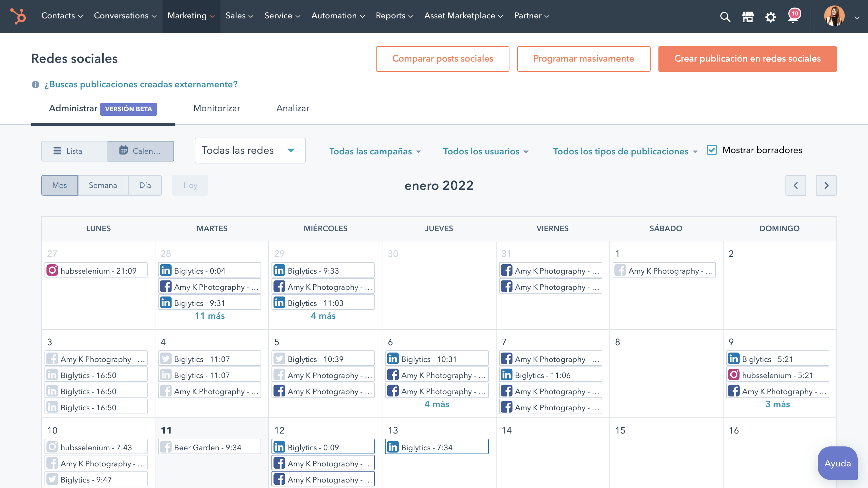Screen dimensions: 868x488
Task: Click the user avatar picture
Action: 835,16
